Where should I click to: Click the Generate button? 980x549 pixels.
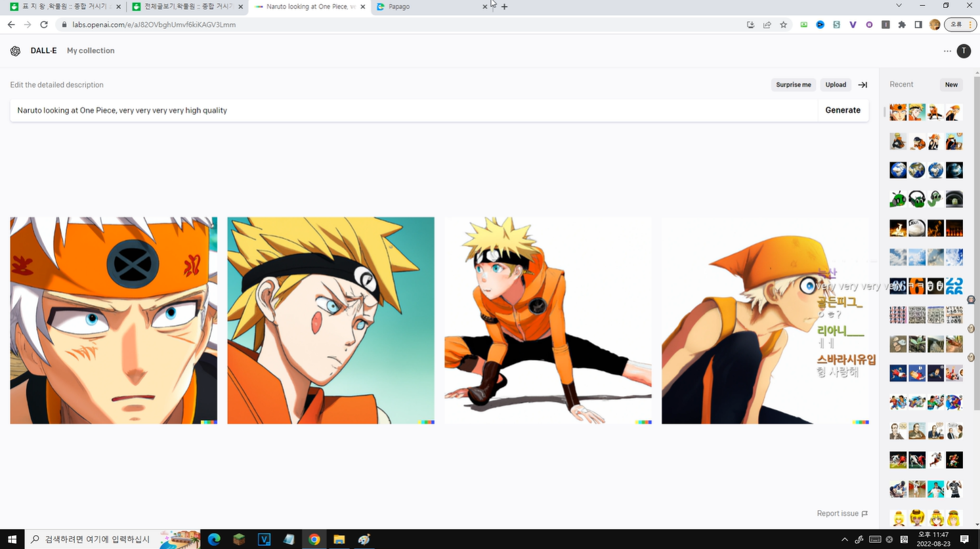click(843, 110)
